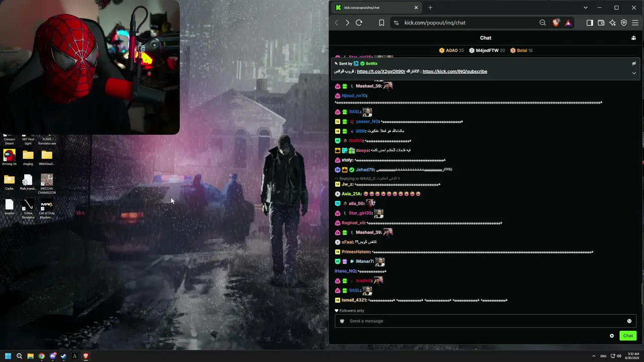Open the Brave Wallet icon
This screenshot has height=362, width=644.
pos(601,23)
